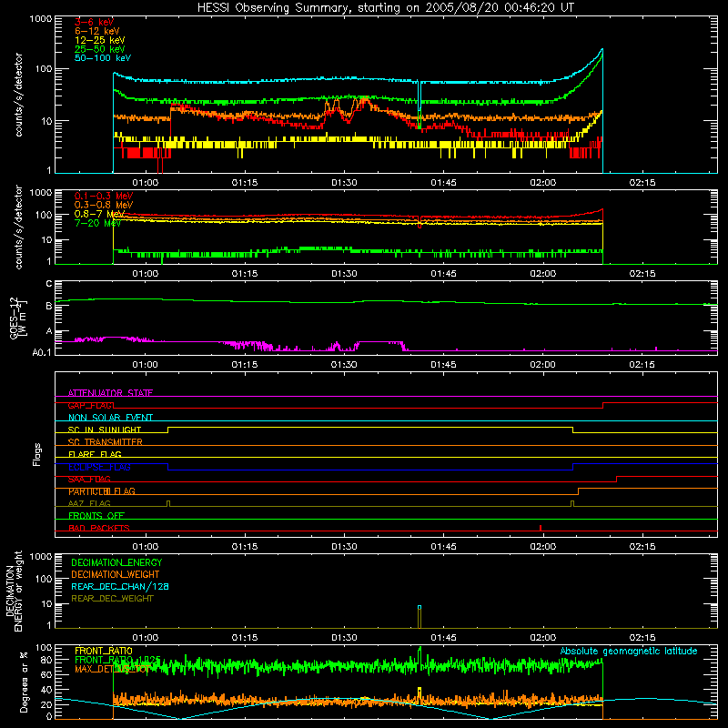Viewport: 728px width, 728px height.
Task: Click the 0.8-7 MeV legend entry
Action: pos(100,214)
